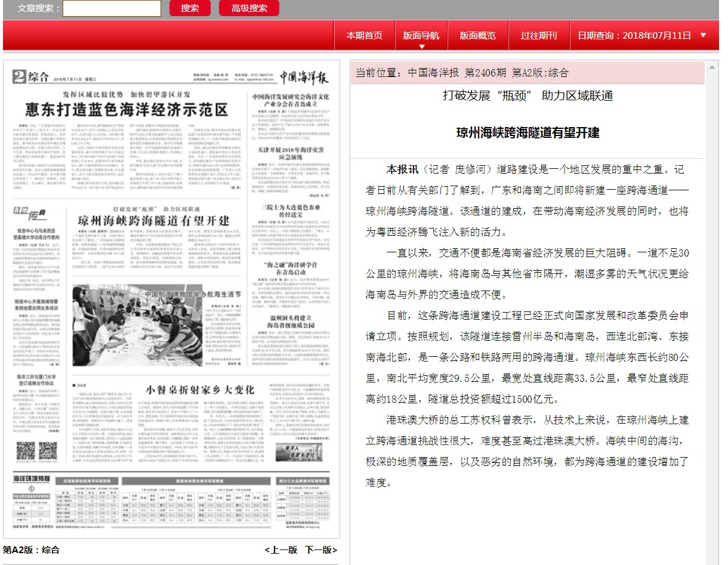The width and height of the screenshot is (728, 565).
Task: Click the 第A2版：综合 label below the page
Action: 32,550
